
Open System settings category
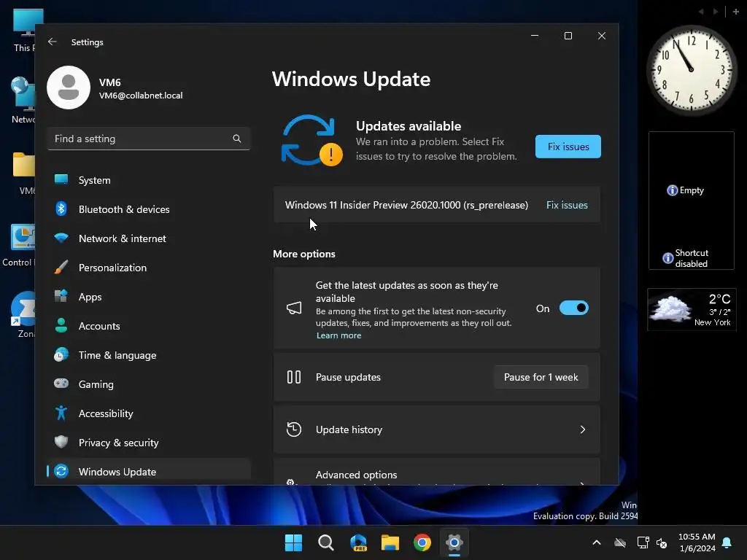(149, 180)
